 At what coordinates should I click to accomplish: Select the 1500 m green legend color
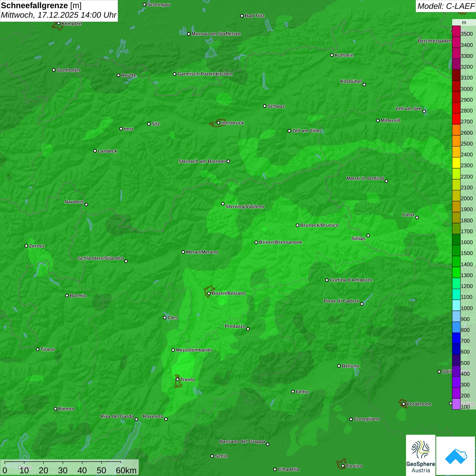point(456,251)
